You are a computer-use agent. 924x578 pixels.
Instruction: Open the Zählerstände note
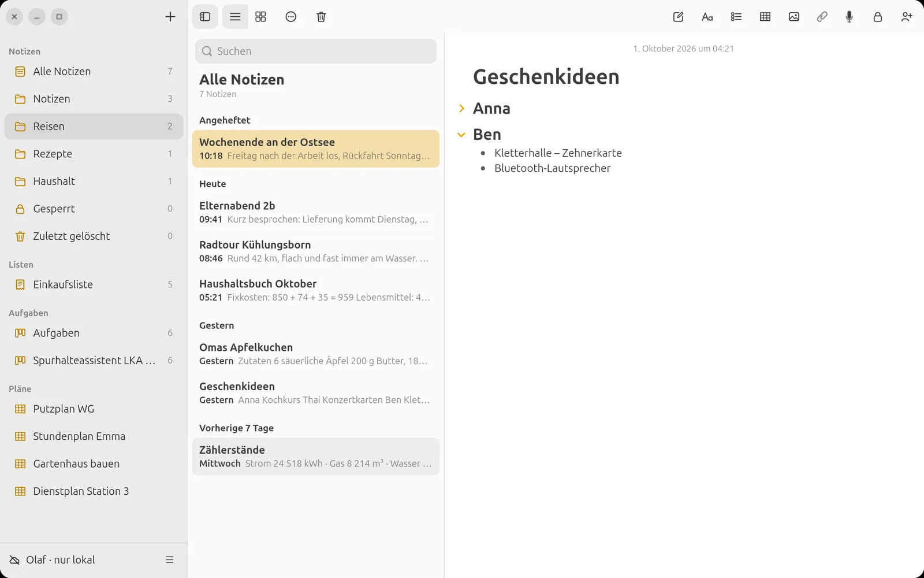pos(316,457)
